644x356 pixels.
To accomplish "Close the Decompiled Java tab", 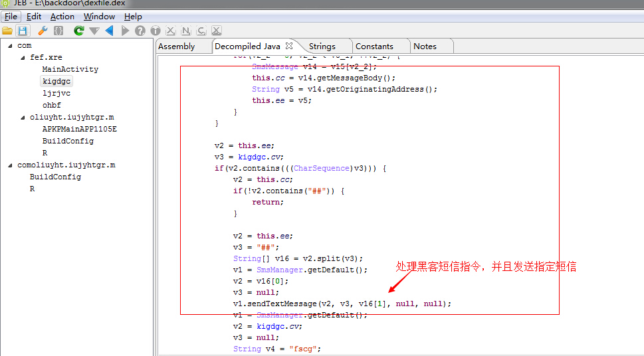I will [x=289, y=46].
